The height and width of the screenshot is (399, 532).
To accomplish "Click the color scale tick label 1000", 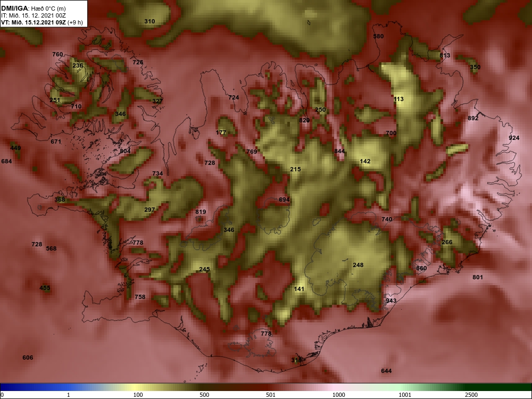I will tap(338, 395).
